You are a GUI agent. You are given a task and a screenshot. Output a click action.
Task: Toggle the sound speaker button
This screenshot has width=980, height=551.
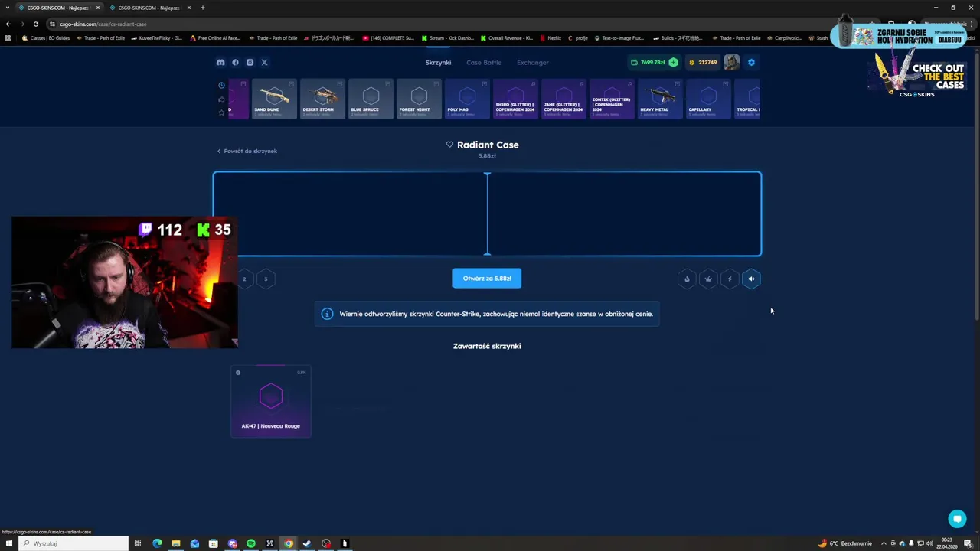pos(751,279)
